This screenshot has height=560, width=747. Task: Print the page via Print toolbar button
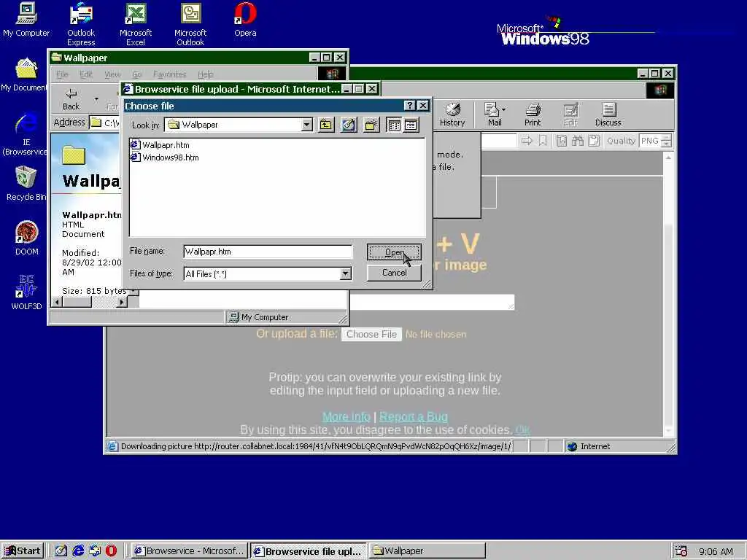(533, 114)
